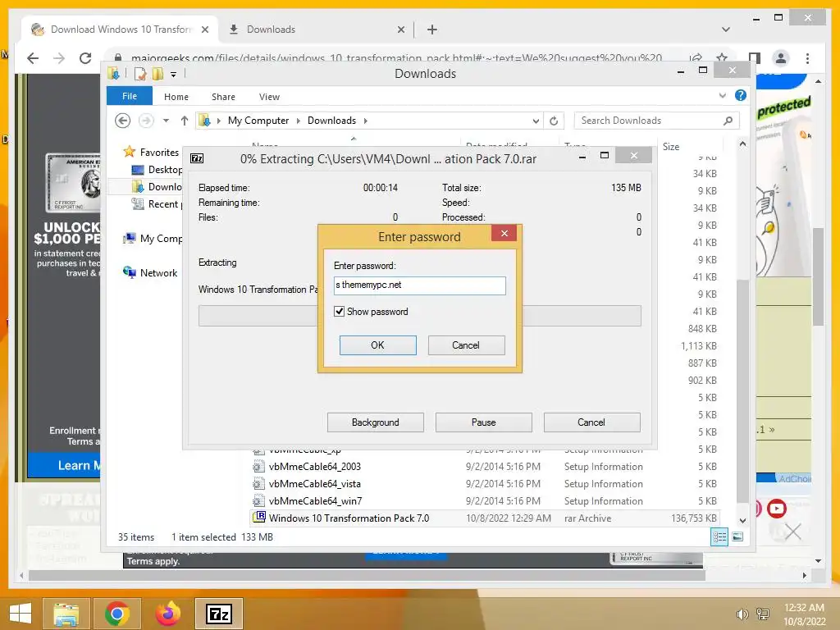Refresh the Downloads folder
This screenshot has height=630, width=840.
[554, 121]
